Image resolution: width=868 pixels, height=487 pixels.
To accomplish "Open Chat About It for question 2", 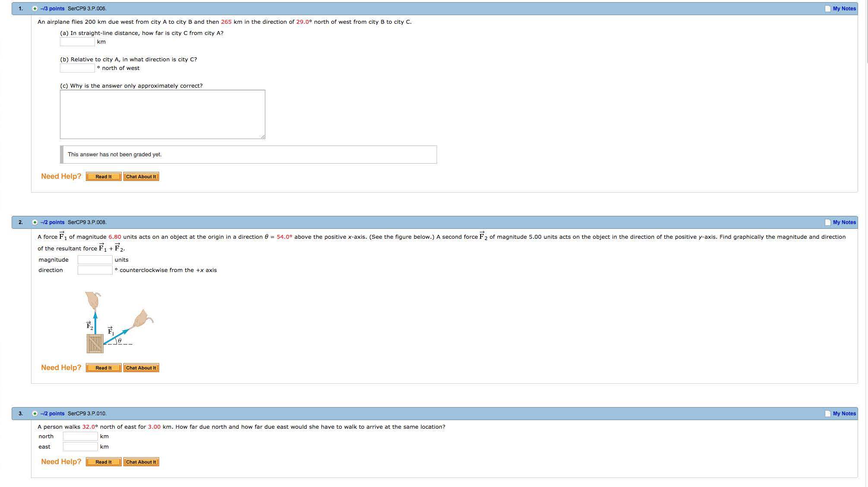I will tap(141, 368).
